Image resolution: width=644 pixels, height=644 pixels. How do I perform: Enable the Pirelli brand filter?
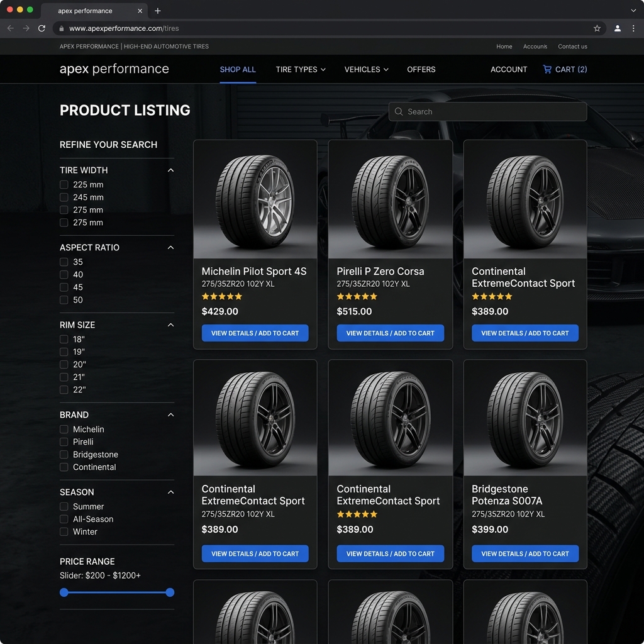64,442
